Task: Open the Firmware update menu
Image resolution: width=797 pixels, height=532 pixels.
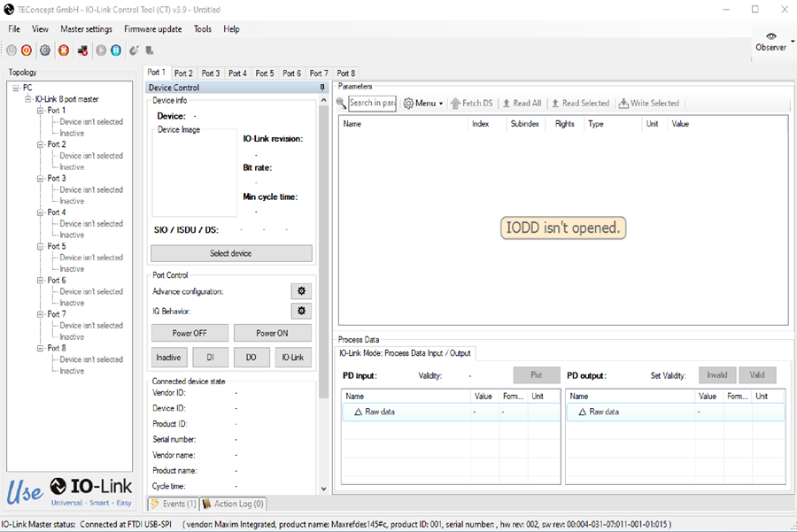Action: [153, 29]
